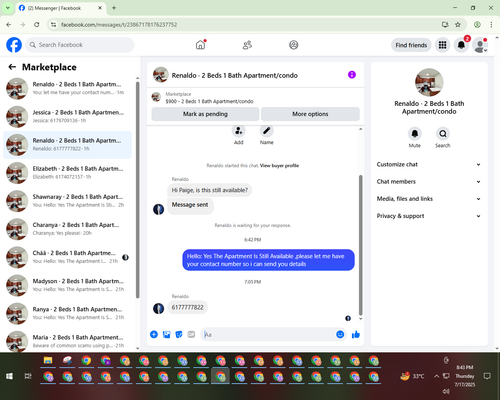Click the Name edit pencil icon

point(267,131)
